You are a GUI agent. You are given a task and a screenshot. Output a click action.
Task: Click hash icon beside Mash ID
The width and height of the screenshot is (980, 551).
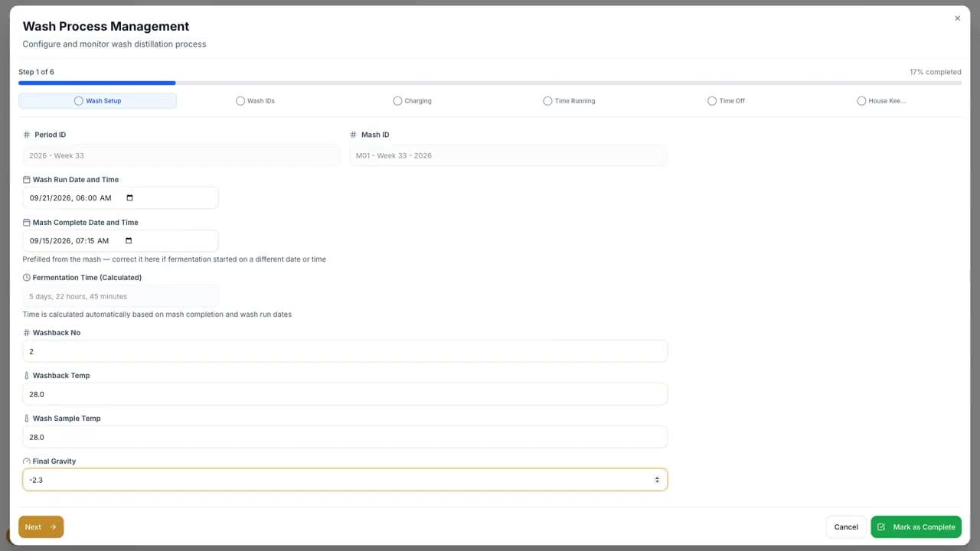point(353,135)
